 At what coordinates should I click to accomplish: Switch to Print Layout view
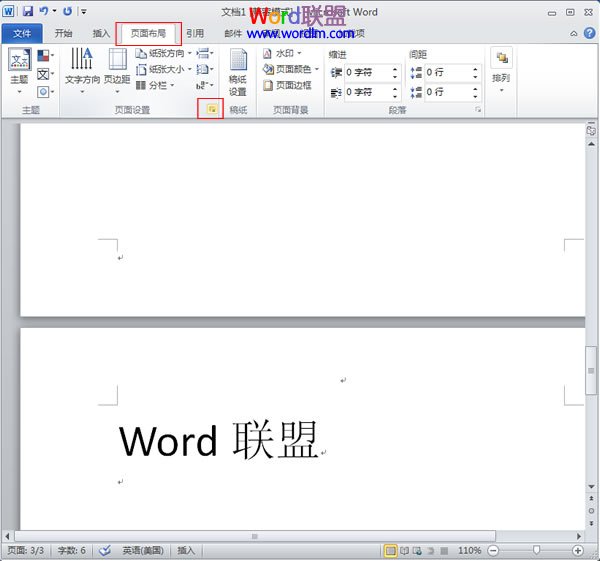tap(390, 551)
